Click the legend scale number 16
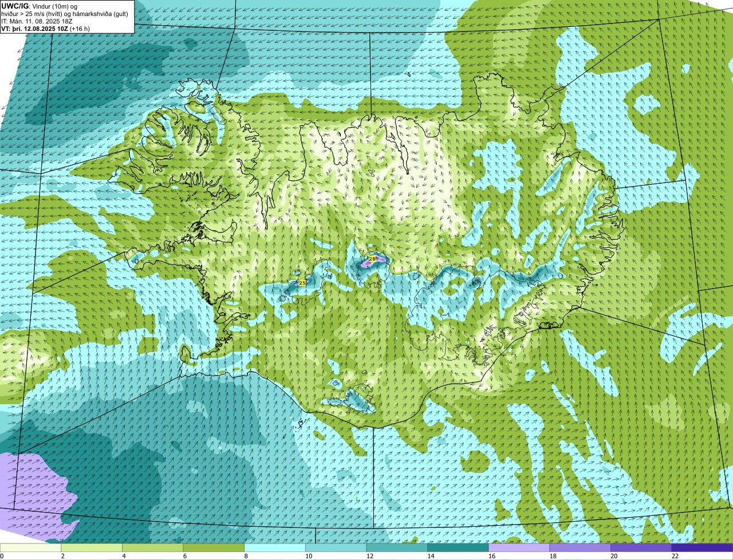 coord(492,556)
